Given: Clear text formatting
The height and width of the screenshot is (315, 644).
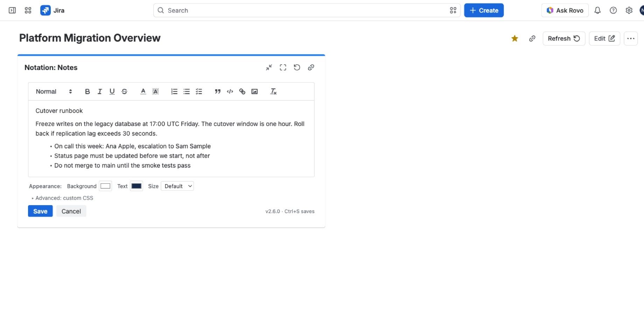Looking at the screenshot, I should 273,91.
